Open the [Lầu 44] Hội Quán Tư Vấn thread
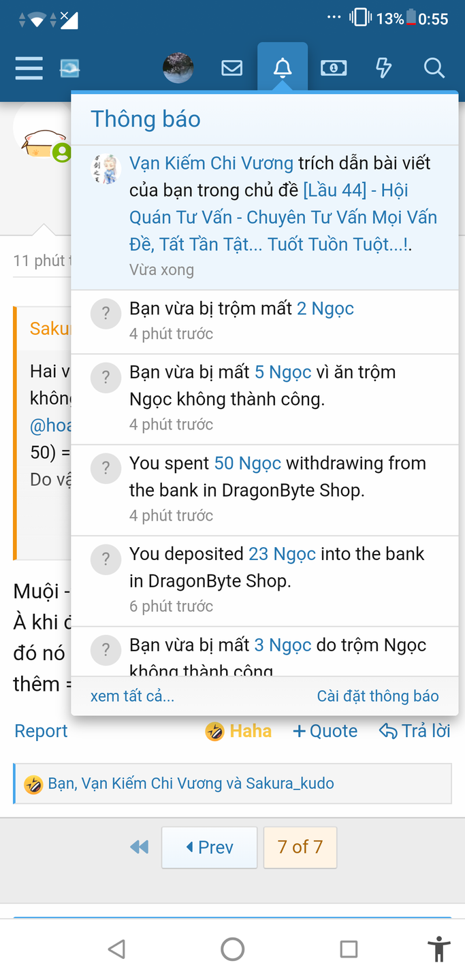The image size is (465, 980). pyautogui.click(x=283, y=218)
